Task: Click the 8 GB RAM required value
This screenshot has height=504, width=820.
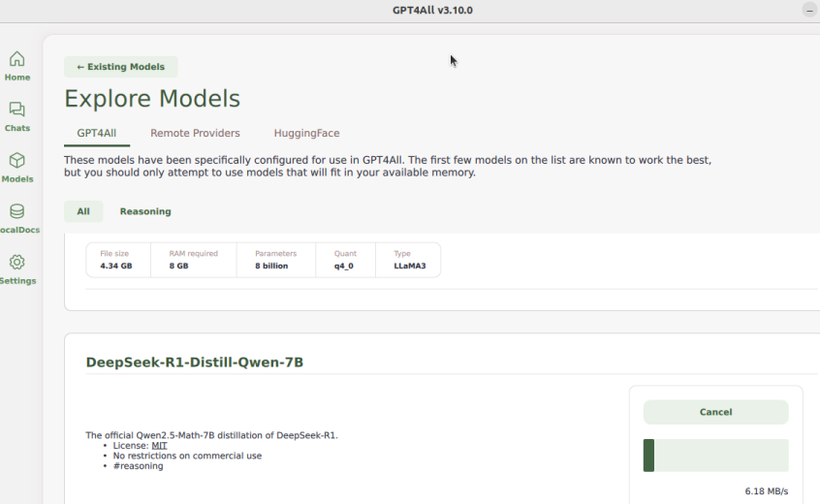Action: [179, 266]
